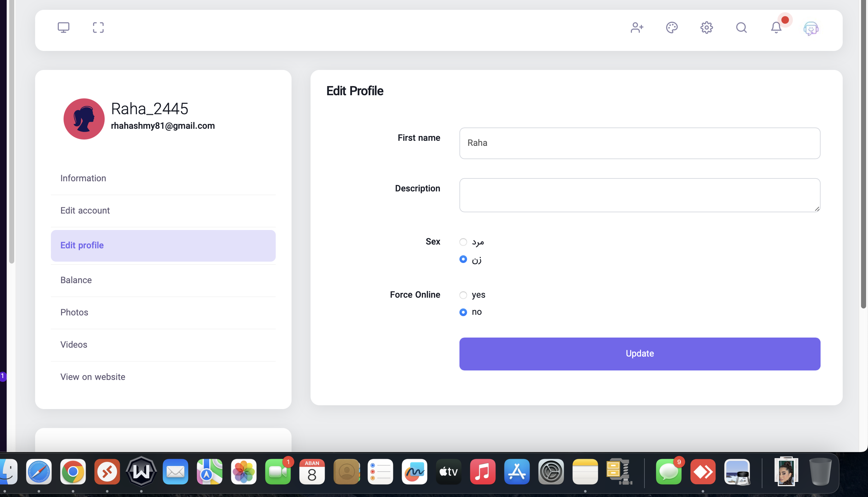Click the monitor display icon
The height and width of the screenshot is (497, 868).
coord(64,28)
